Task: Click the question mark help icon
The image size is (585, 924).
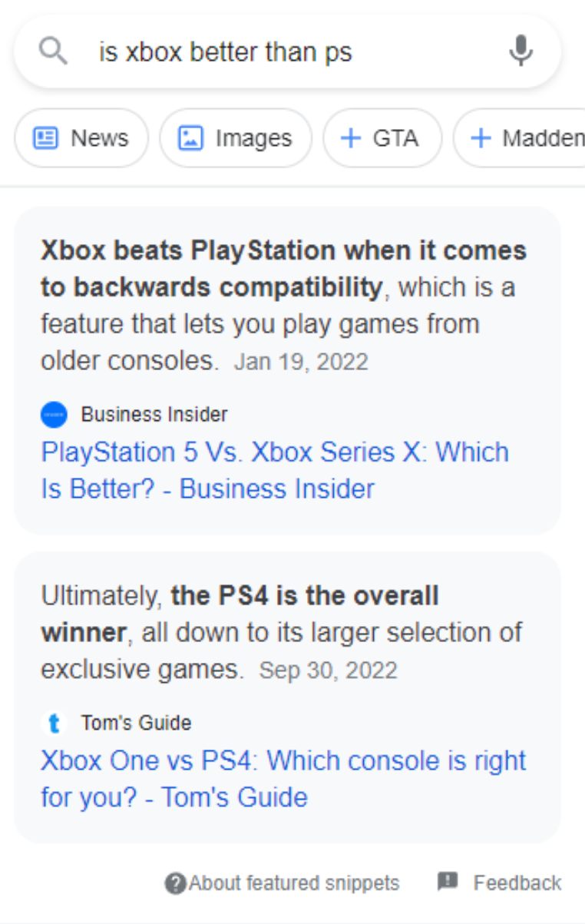Action: point(176,883)
